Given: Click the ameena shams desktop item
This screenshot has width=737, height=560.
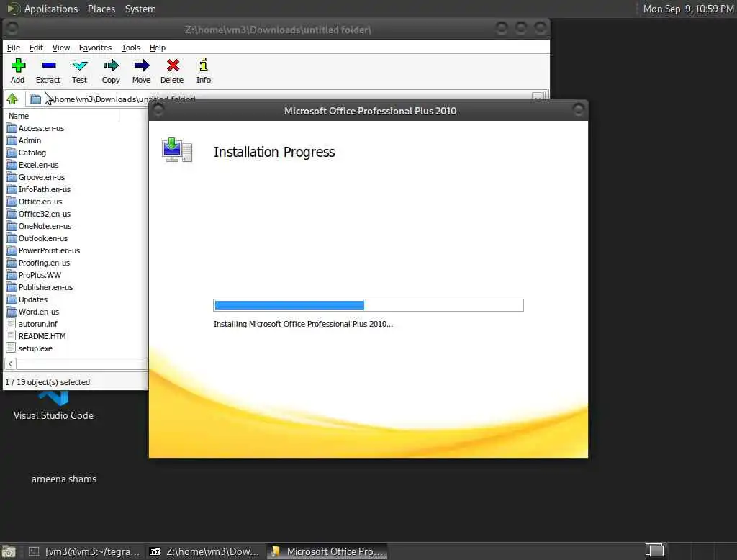Looking at the screenshot, I should (64, 479).
